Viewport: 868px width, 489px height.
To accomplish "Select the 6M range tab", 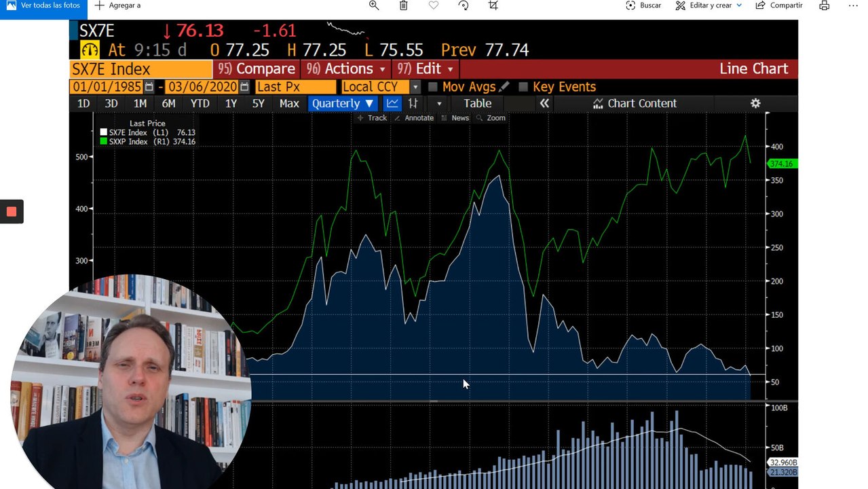I will (168, 103).
